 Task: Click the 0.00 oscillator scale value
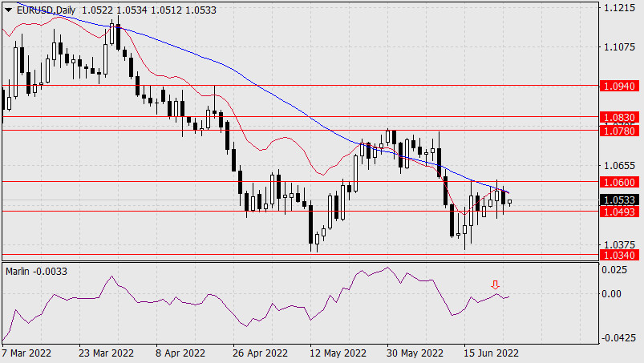point(612,293)
